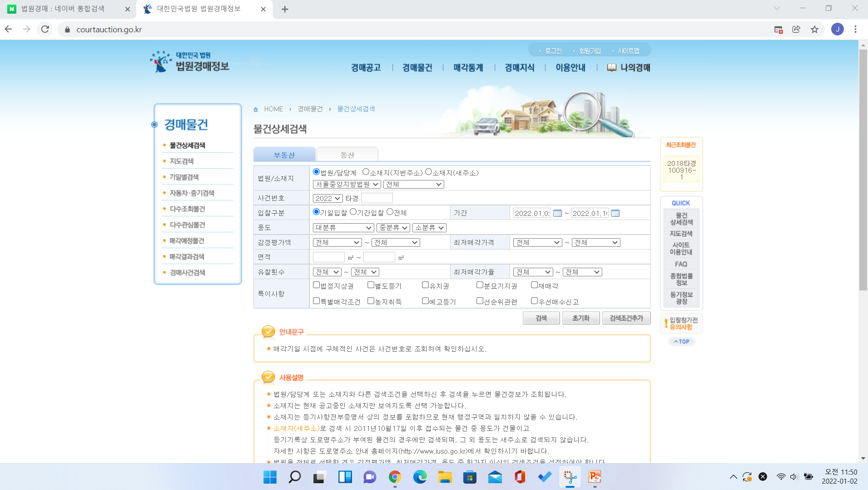Open Office app from taskbar
This screenshot has height=490, width=868.
coord(520,477)
